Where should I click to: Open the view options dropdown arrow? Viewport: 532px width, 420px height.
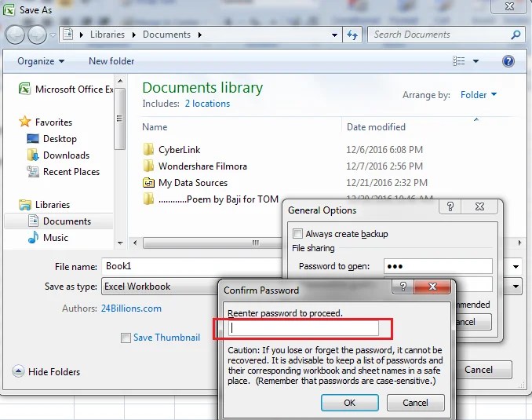pos(476,61)
